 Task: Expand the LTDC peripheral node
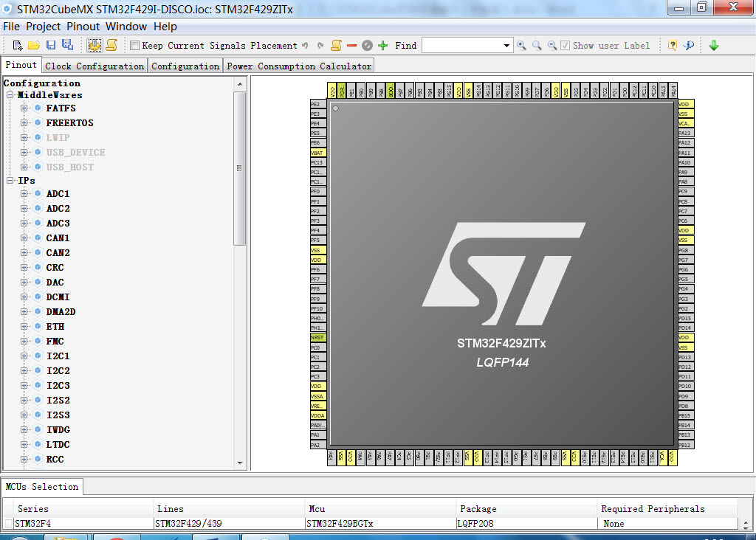[24, 444]
